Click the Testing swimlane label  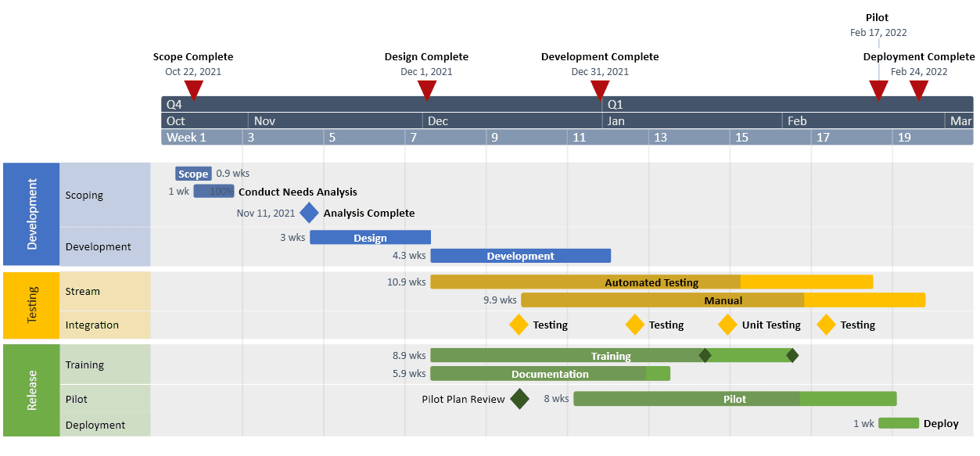31,306
